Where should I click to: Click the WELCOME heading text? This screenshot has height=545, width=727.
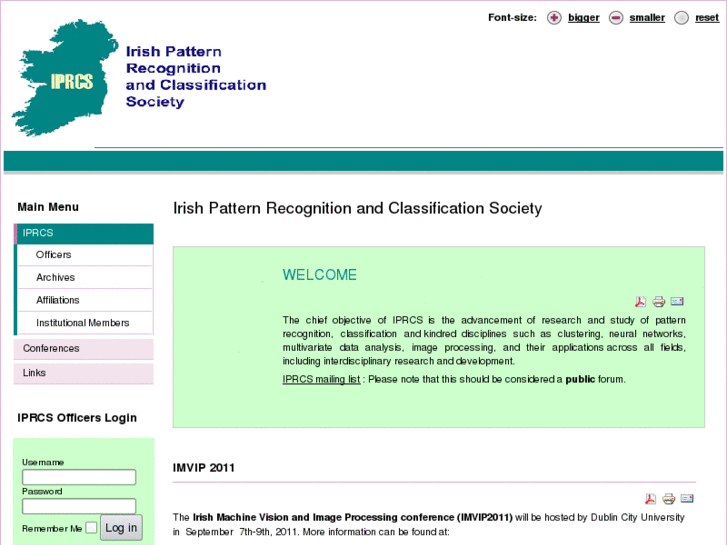tap(319, 275)
